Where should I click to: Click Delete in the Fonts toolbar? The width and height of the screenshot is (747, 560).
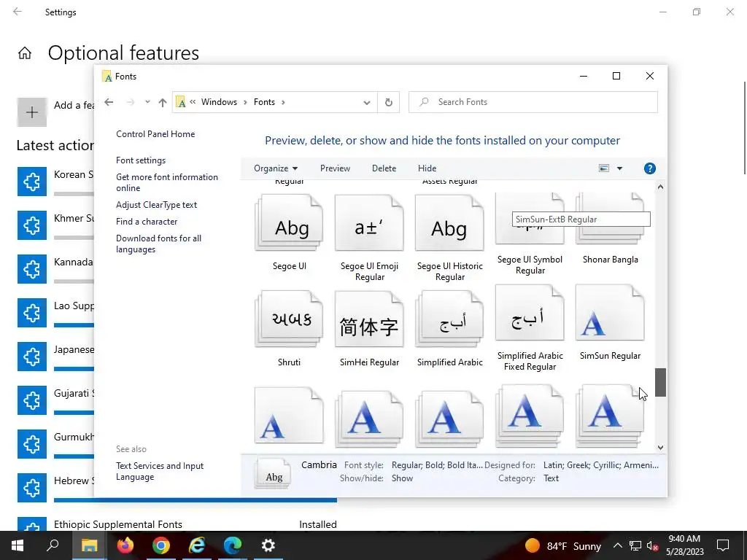[384, 168]
